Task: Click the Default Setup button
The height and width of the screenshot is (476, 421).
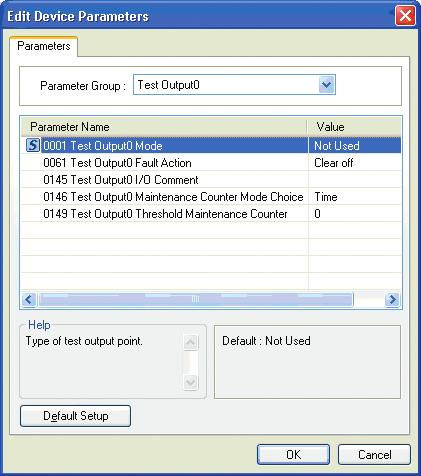Action: click(75, 416)
